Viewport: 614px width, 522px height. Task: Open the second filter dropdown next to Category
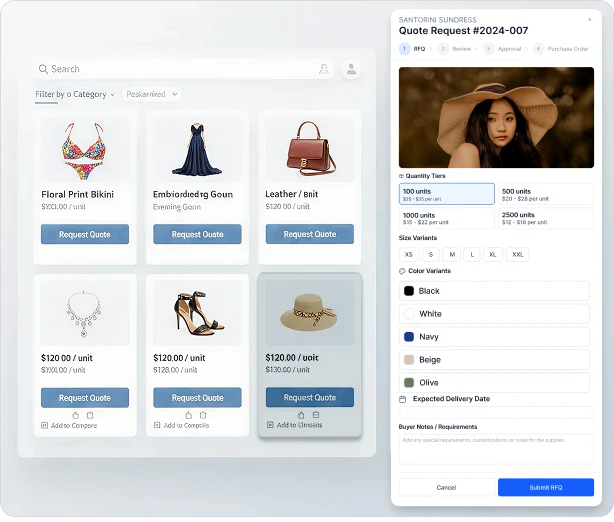click(152, 94)
